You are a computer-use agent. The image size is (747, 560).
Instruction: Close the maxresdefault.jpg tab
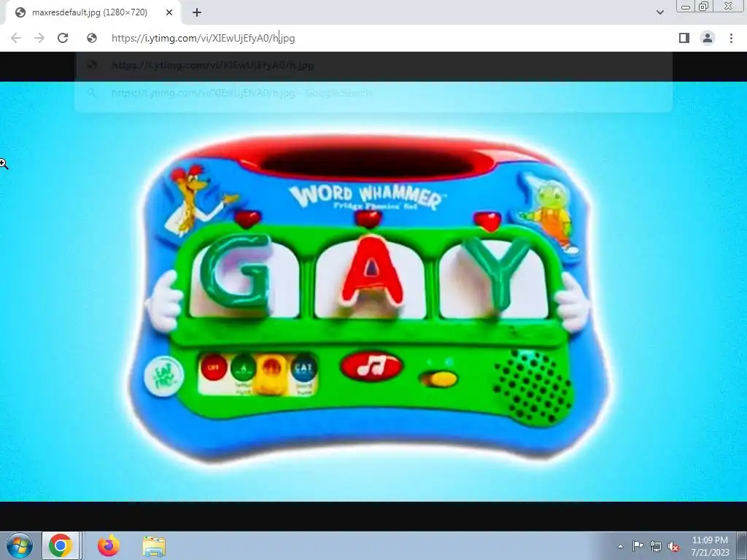169,12
